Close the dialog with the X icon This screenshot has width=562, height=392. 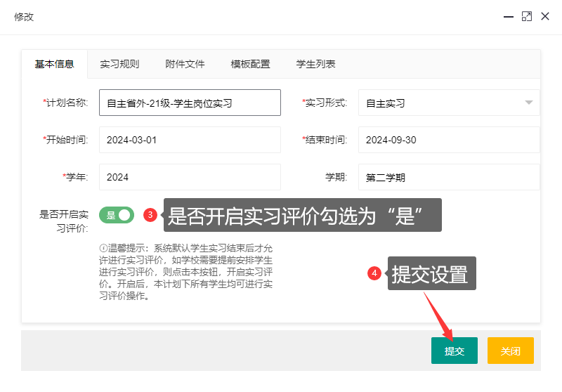pyautogui.click(x=545, y=16)
